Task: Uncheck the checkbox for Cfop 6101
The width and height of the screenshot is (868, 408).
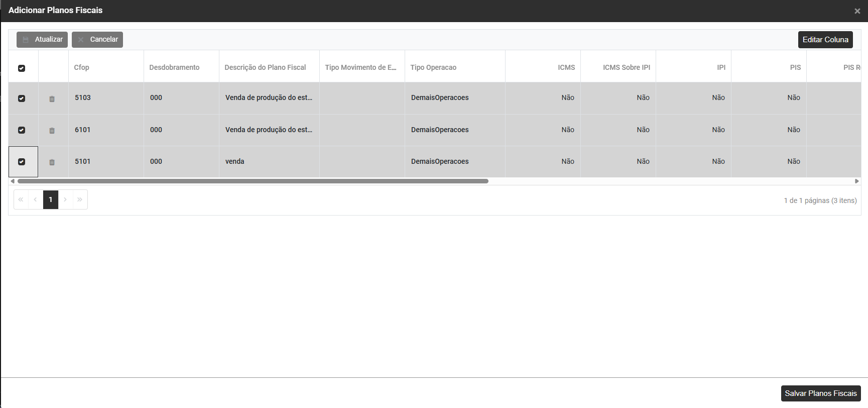Action: coord(22,130)
